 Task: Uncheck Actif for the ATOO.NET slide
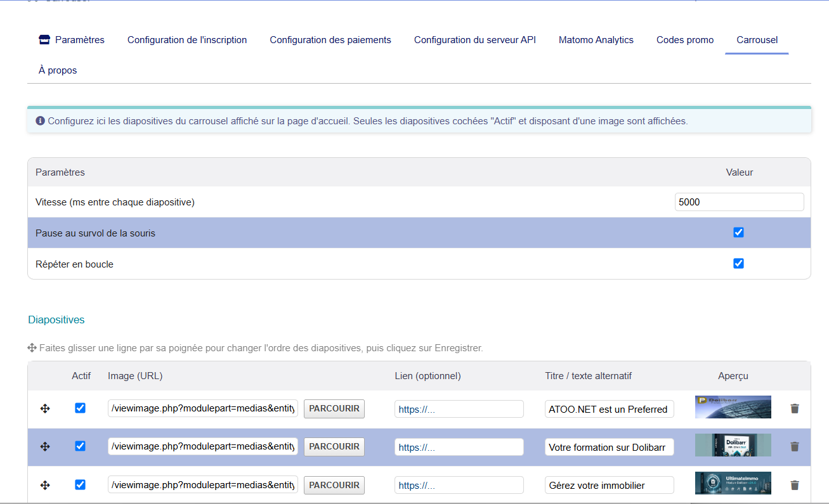80,408
